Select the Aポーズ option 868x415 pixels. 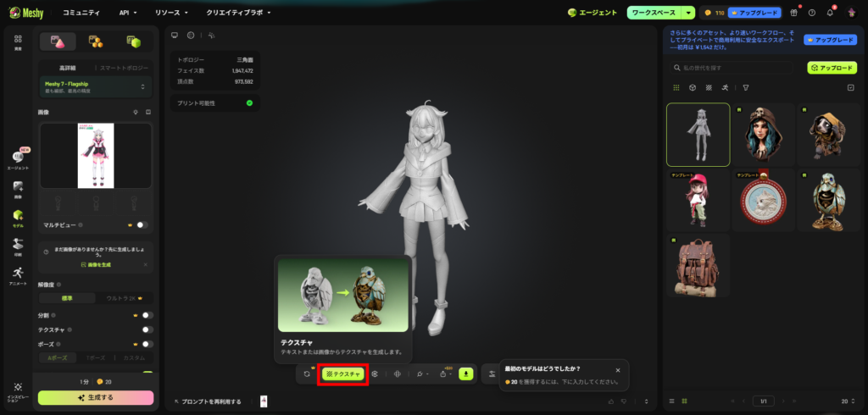tap(57, 358)
